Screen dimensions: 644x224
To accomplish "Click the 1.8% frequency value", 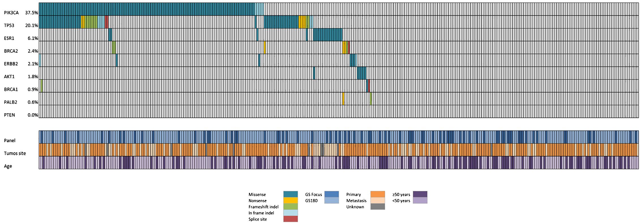I will 33,76.
